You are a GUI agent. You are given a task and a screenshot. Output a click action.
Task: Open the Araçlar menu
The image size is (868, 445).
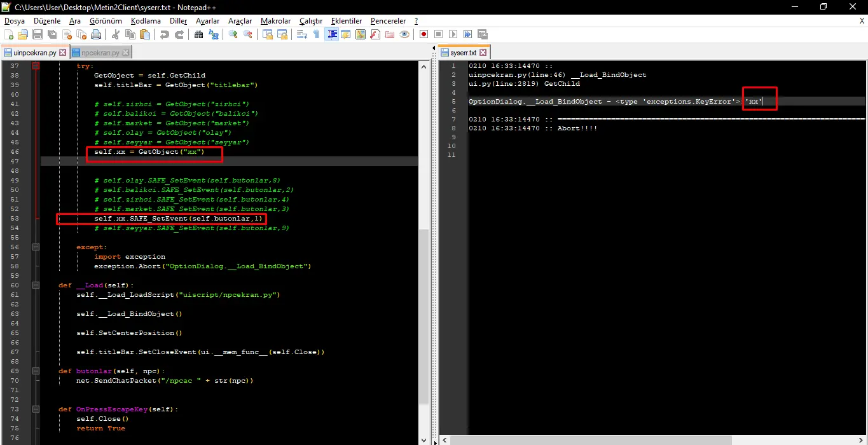[240, 21]
